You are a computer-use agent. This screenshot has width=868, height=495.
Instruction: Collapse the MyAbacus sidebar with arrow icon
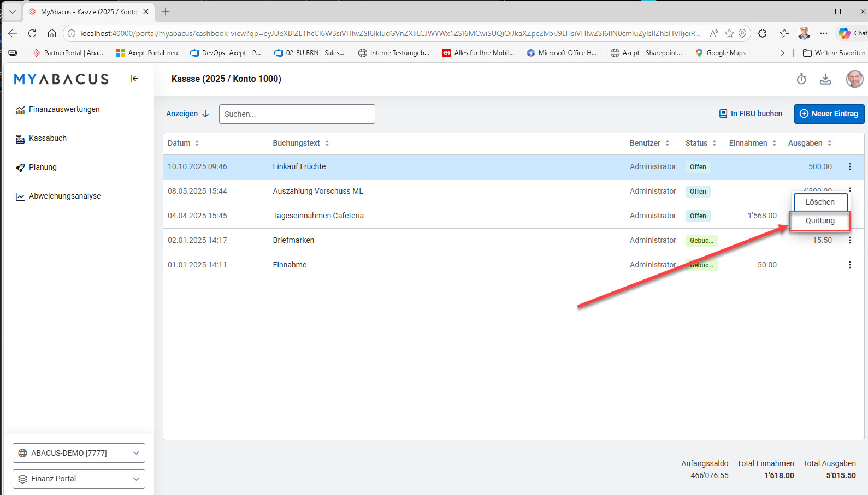pyautogui.click(x=134, y=79)
